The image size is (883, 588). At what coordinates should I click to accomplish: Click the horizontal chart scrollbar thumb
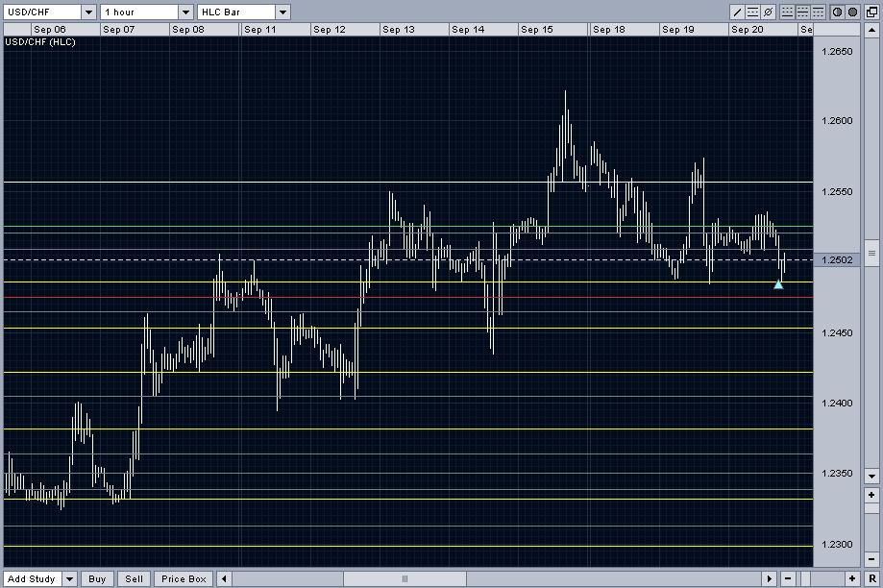[x=405, y=578]
